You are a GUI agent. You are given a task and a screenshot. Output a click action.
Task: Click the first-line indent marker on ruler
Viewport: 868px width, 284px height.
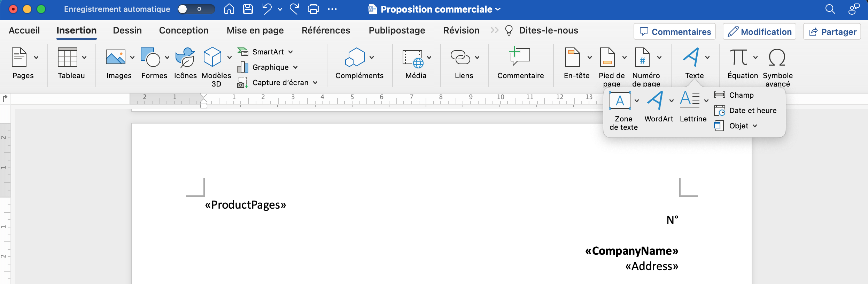point(204,96)
